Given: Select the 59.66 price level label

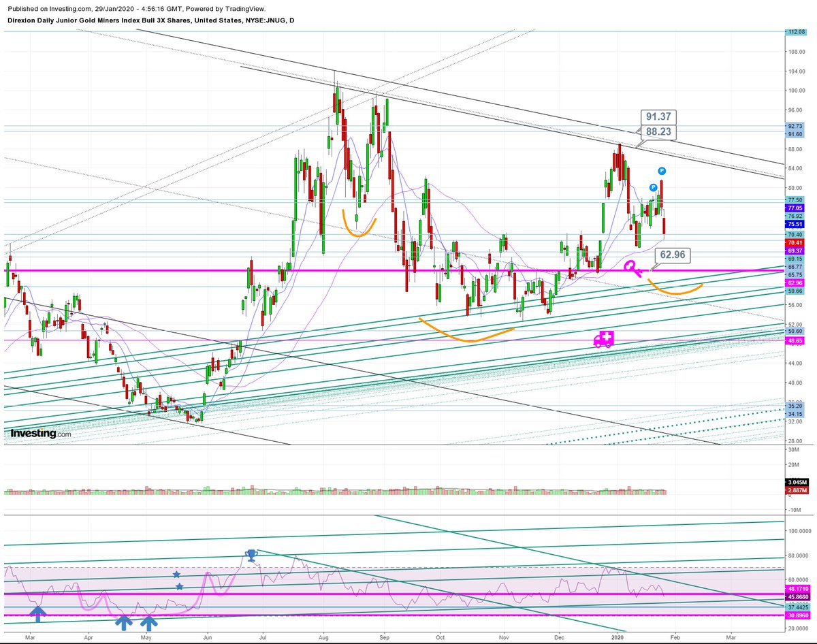Looking at the screenshot, I should [795, 291].
